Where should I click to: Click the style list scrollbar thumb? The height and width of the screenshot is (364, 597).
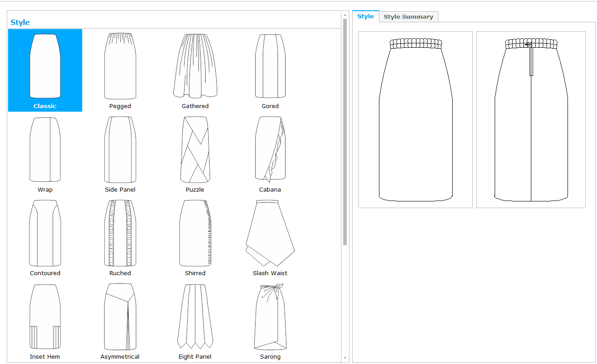[345, 132]
